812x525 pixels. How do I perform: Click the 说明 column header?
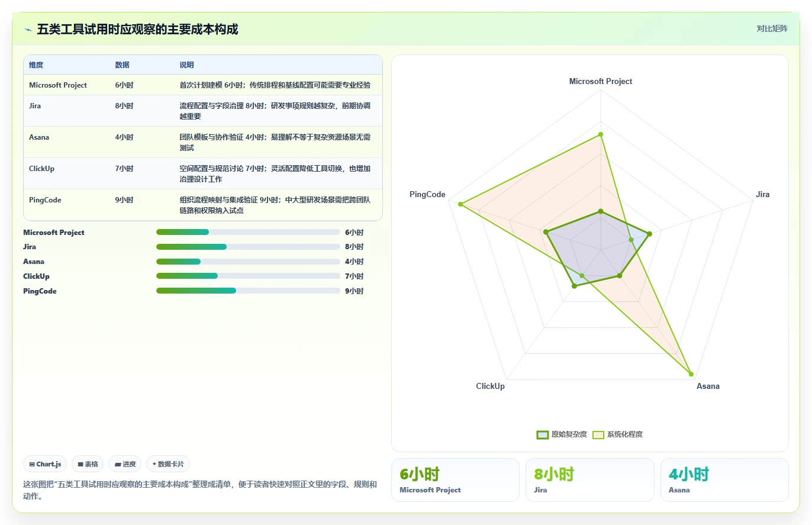point(186,65)
